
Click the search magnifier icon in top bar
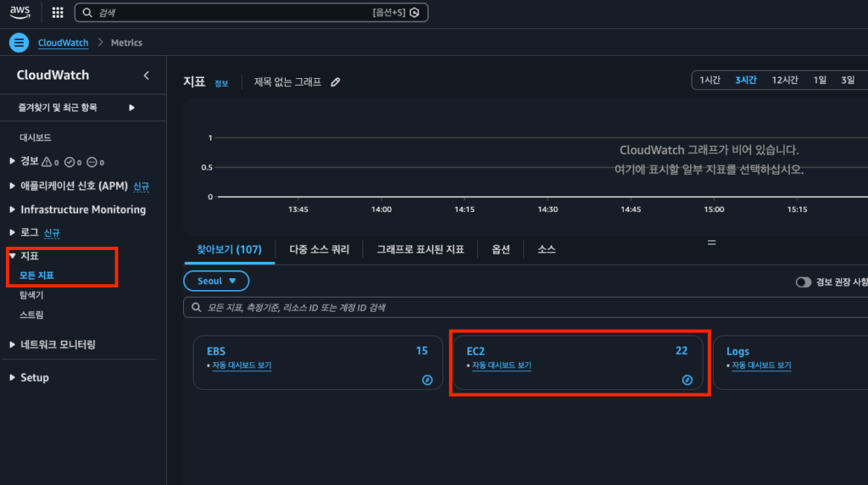click(86, 13)
